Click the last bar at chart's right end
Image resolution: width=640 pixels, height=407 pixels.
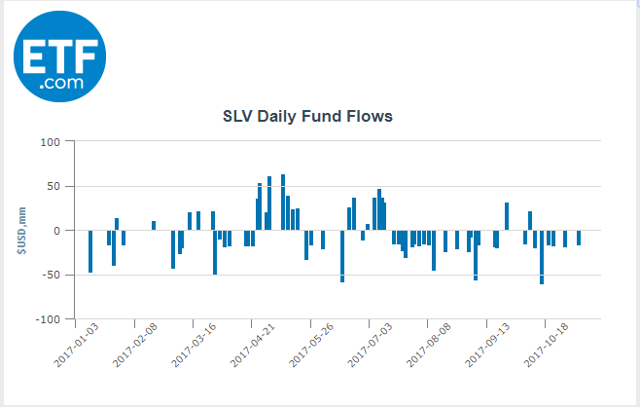[578, 238]
